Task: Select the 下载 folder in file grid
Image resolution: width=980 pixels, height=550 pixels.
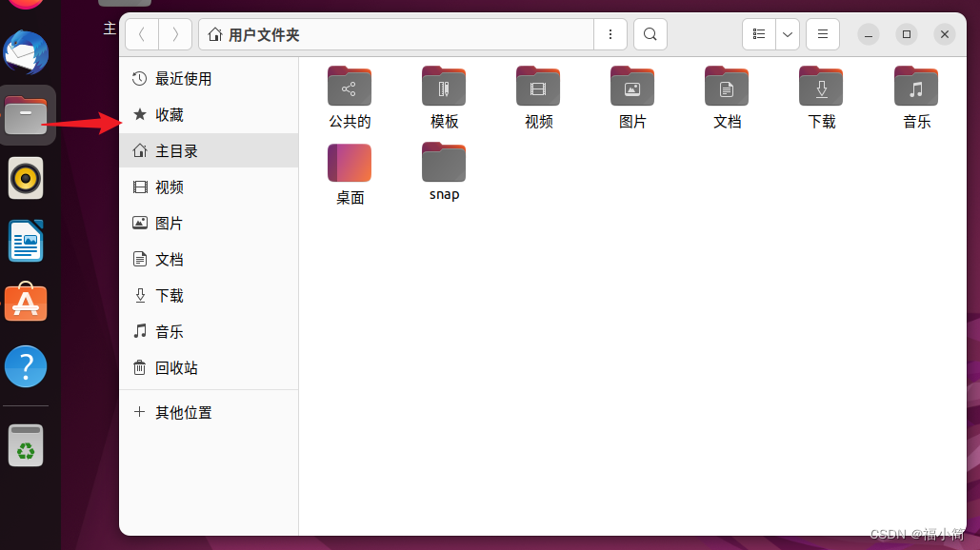Action: coord(821,87)
